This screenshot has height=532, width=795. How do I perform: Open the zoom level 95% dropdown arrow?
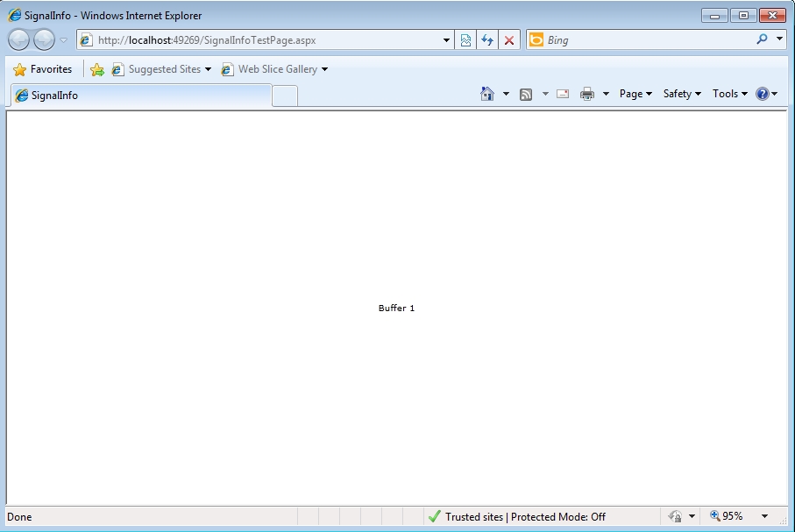764,517
